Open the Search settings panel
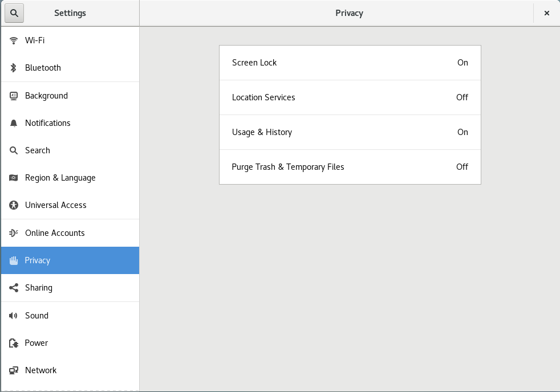560x392 pixels. point(70,150)
